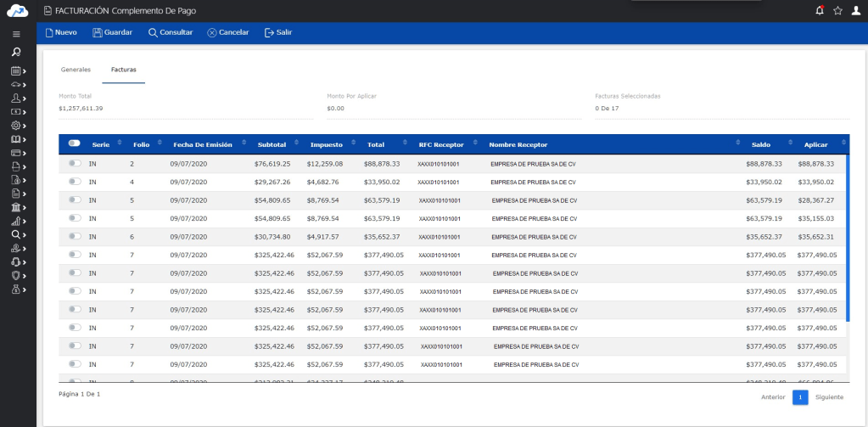
Task: Click the notification bell icon
Action: (819, 10)
